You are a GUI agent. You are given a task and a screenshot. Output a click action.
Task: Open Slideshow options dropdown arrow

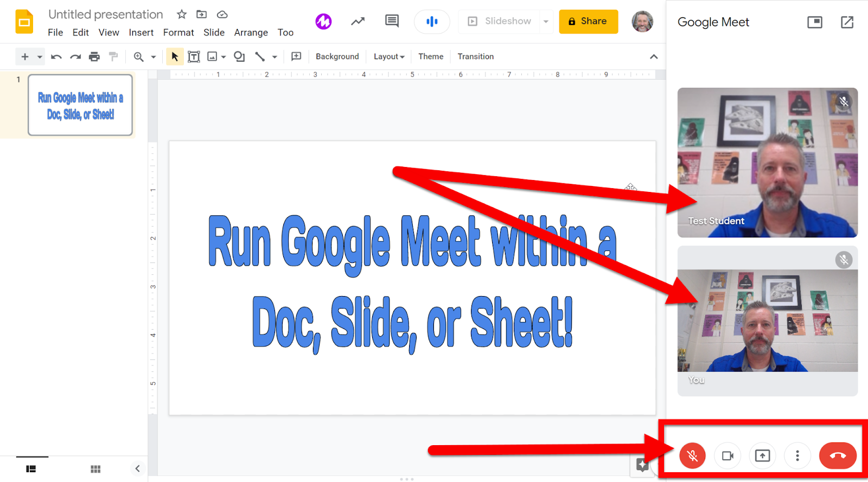[x=546, y=22]
